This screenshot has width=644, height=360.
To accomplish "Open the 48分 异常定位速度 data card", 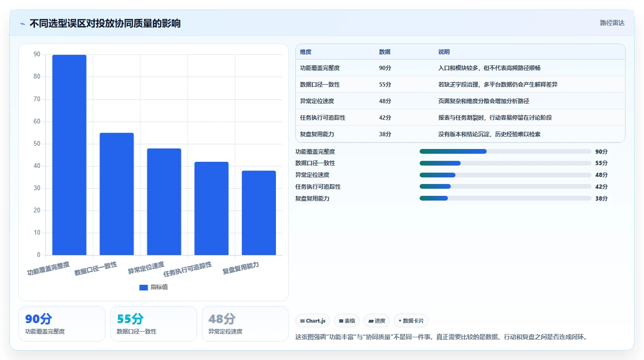I will (245, 324).
